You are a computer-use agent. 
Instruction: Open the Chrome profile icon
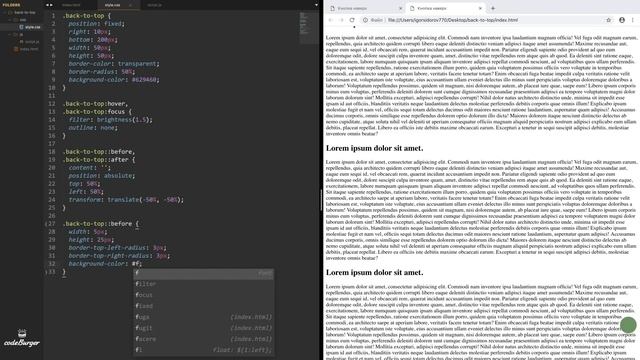coord(622,20)
